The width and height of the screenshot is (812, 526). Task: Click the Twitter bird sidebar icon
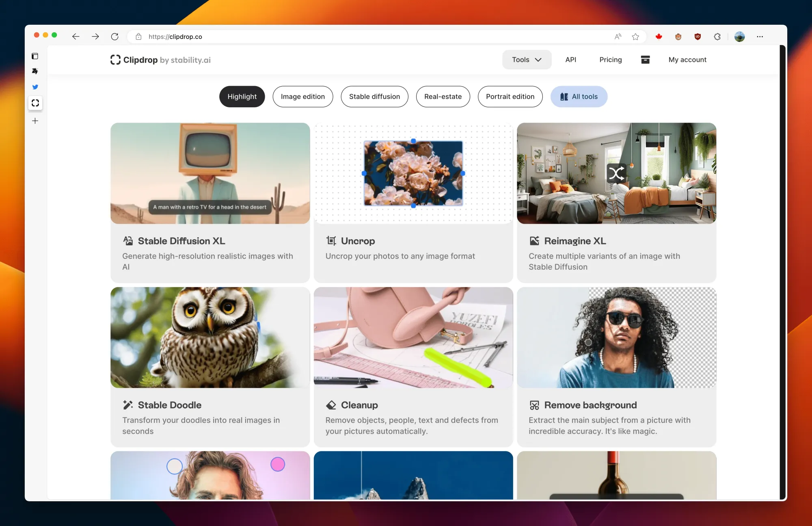35,87
